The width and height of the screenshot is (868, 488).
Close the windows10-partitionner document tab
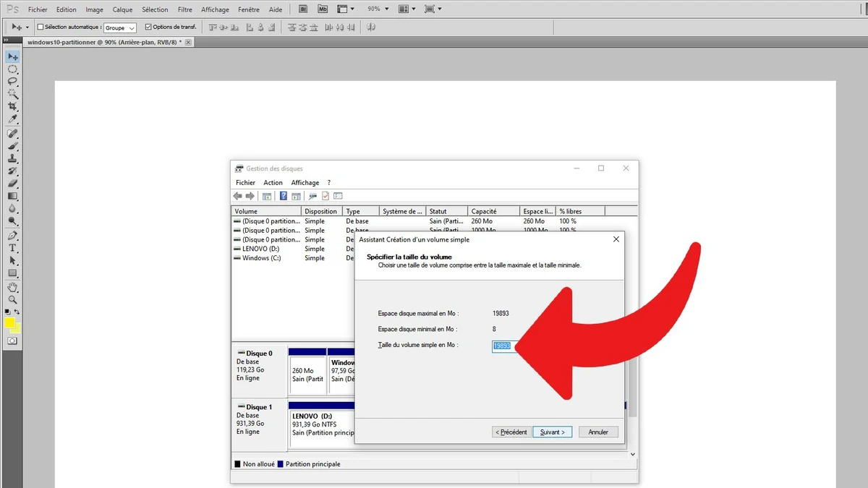pyautogui.click(x=189, y=42)
